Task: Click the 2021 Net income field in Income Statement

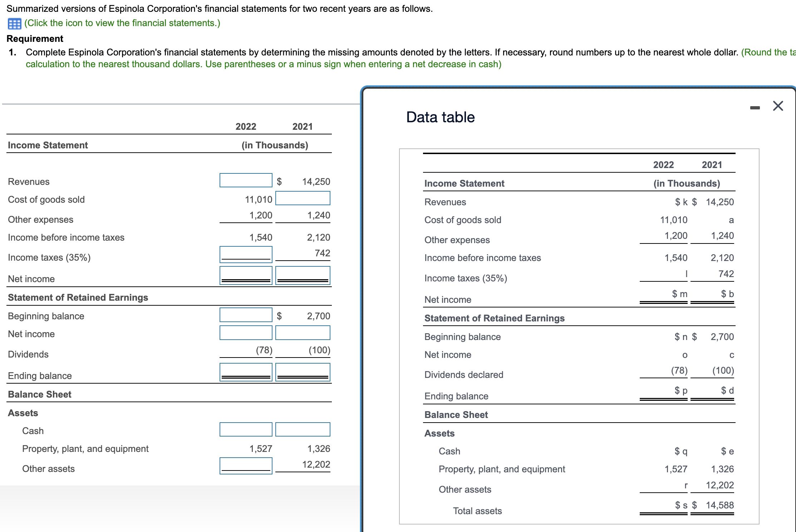Action: [x=303, y=275]
